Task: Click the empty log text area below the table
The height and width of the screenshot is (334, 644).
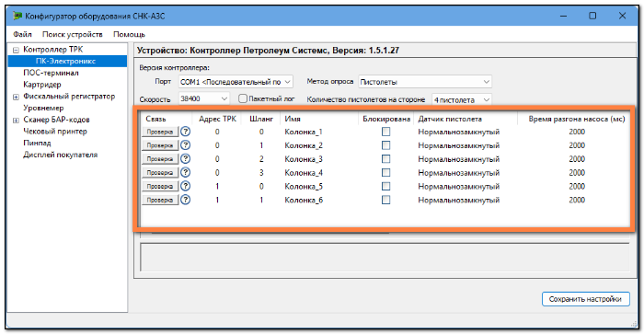Action: [x=385, y=258]
